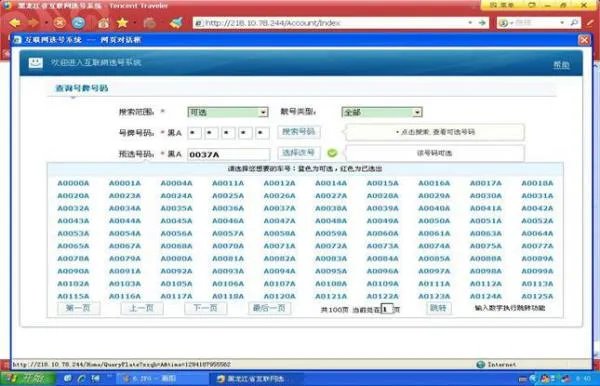Click the second quick launch icon on the taskbar
This screenshot has height=386, width=600.
pos(81,378)
